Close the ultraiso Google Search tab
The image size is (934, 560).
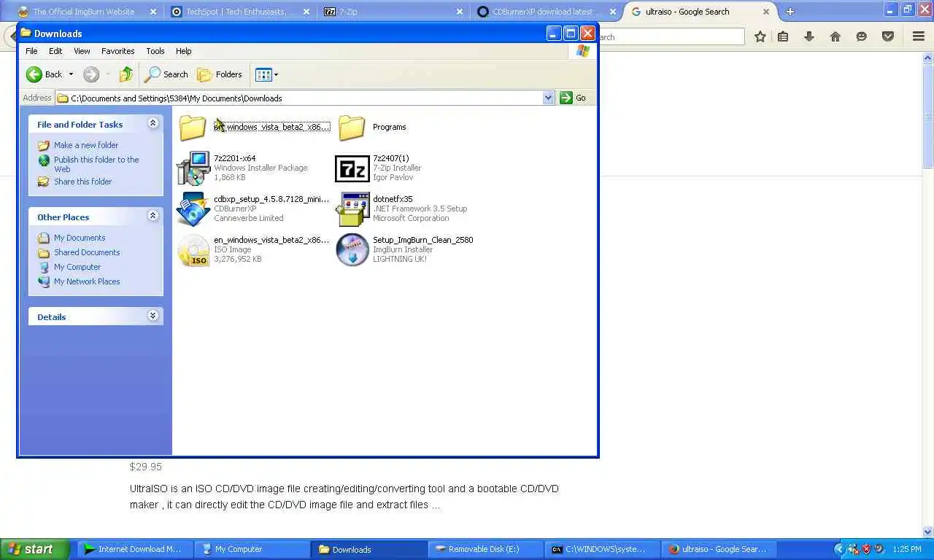(766, 12)
